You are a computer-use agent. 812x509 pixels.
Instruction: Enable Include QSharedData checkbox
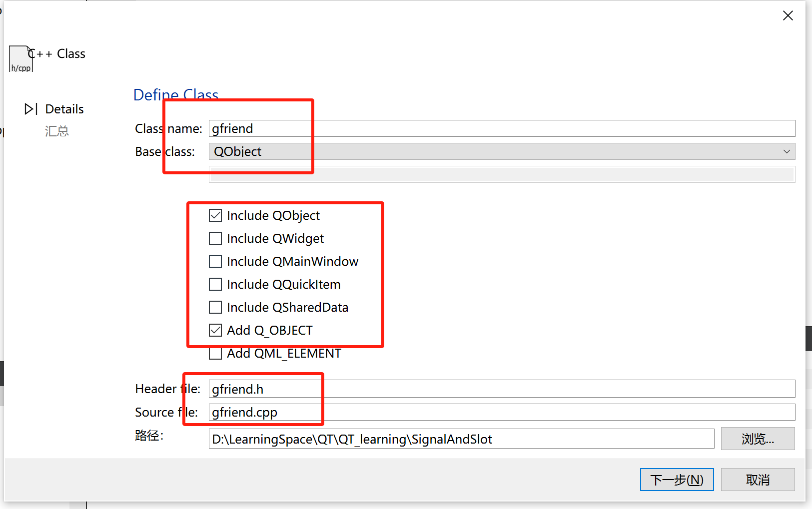click(x=215, y=307)
